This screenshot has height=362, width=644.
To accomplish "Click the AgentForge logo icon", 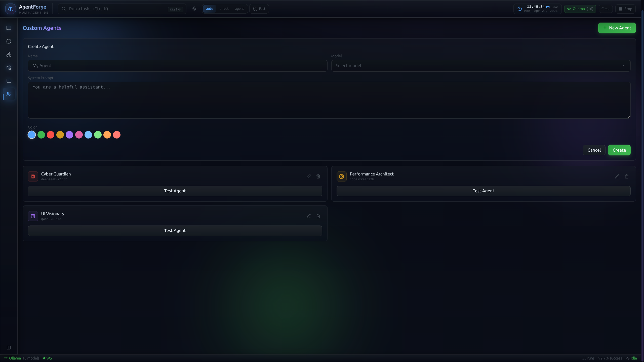I will [11, 9].
